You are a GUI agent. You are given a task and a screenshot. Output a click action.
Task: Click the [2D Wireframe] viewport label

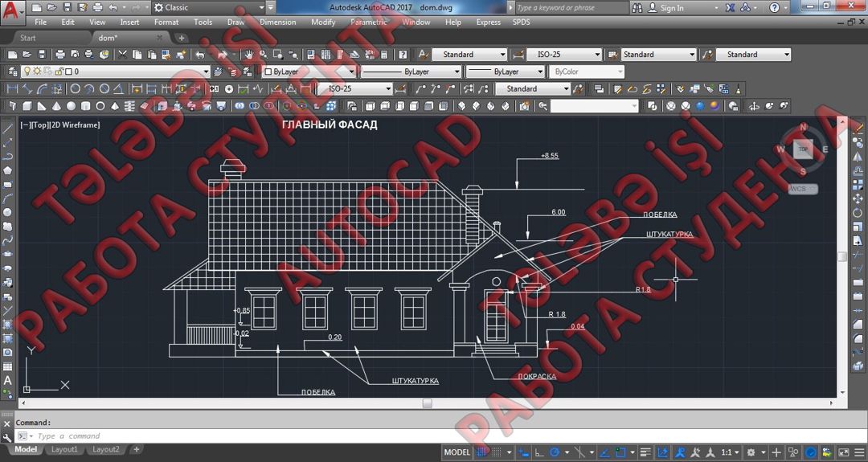(76, 125)
